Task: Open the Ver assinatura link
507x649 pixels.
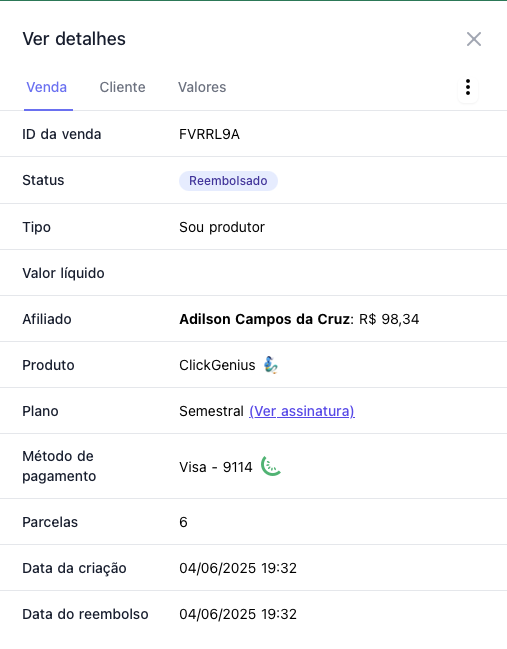Action: pos(302,411)
